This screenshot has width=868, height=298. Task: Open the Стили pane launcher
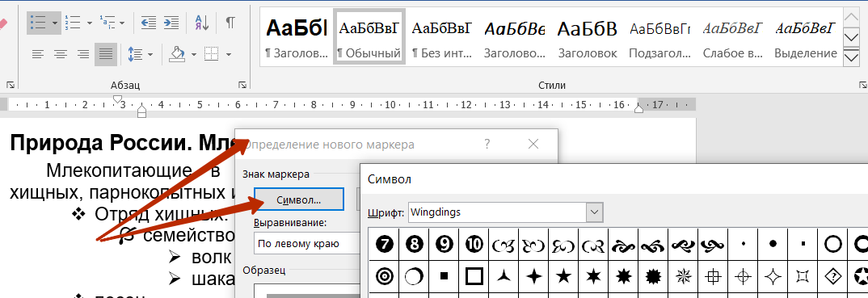(x=862, y=85)
